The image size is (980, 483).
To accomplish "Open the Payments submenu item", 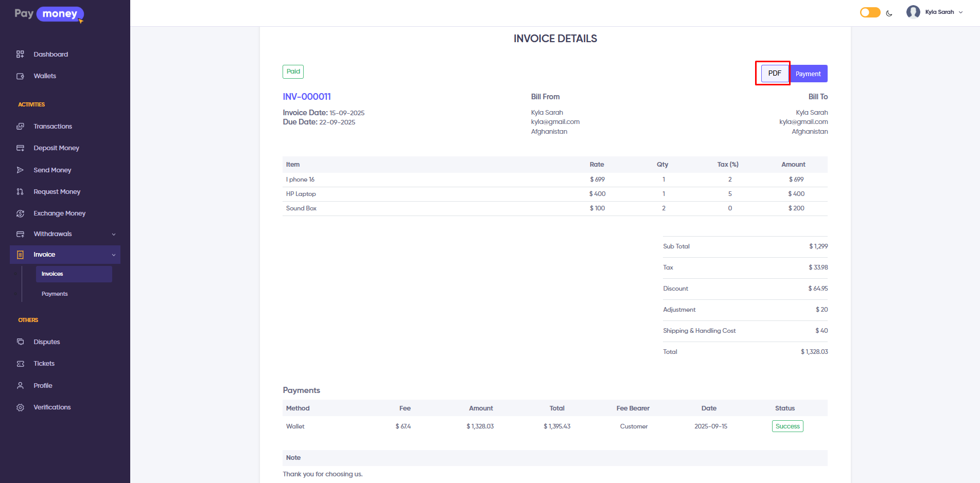I will 55,294.
